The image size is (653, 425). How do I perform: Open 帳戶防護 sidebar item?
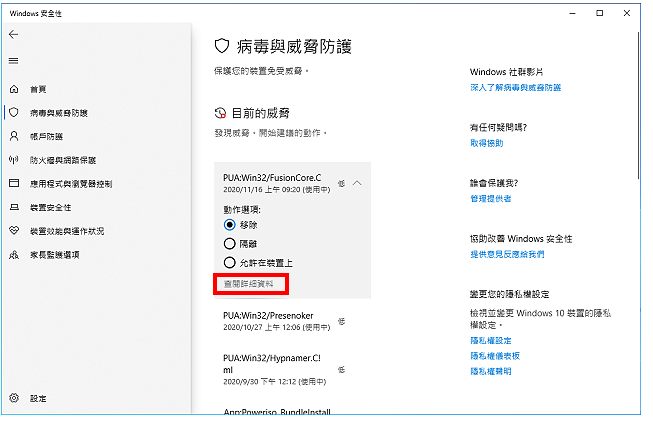pos(46,137)
